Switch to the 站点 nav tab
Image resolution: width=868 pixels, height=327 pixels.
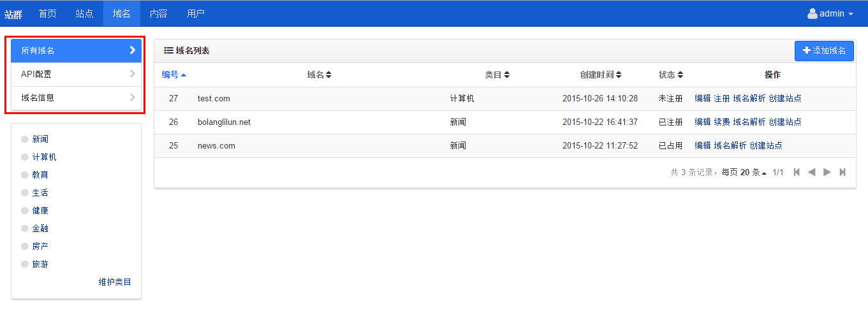(x=84, y=13)
